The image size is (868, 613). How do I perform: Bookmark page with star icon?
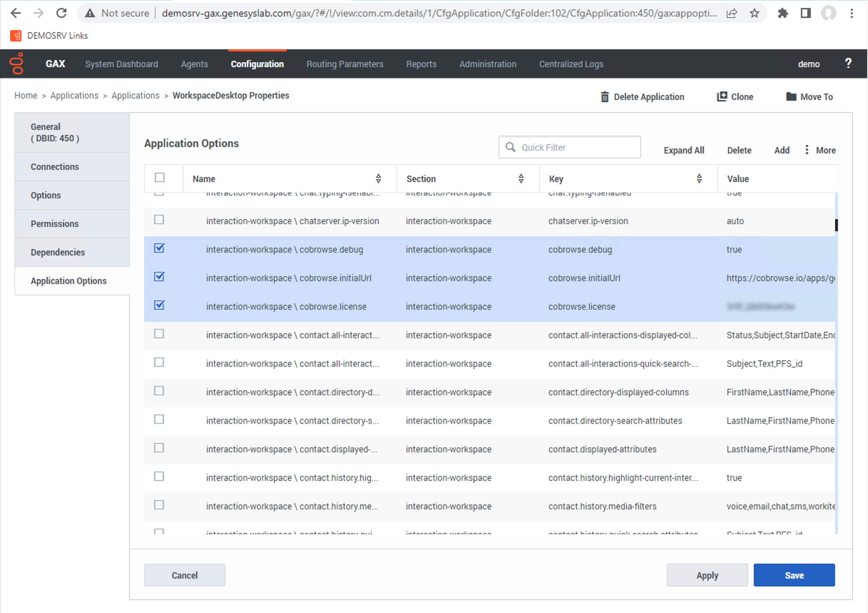coord(755,13)
